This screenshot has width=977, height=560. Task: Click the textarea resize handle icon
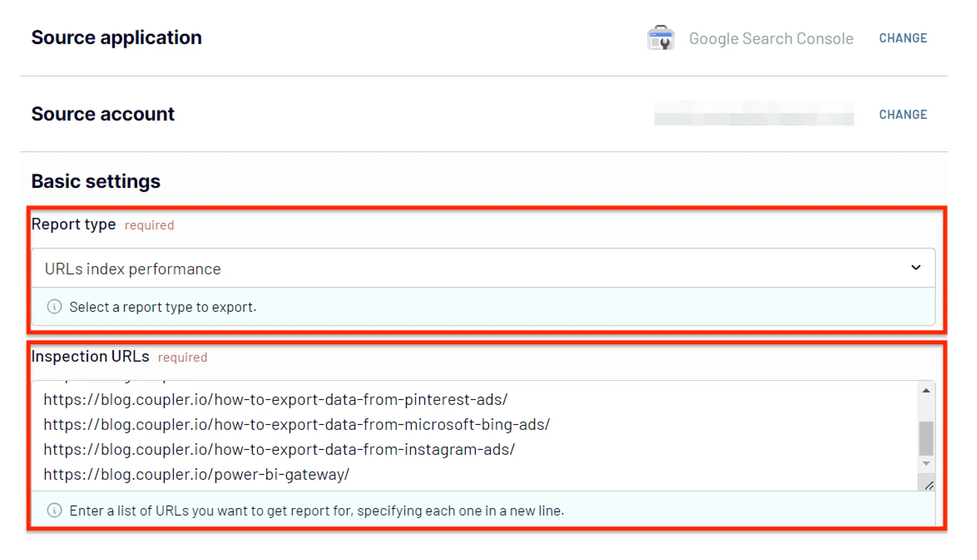(929, 485)
